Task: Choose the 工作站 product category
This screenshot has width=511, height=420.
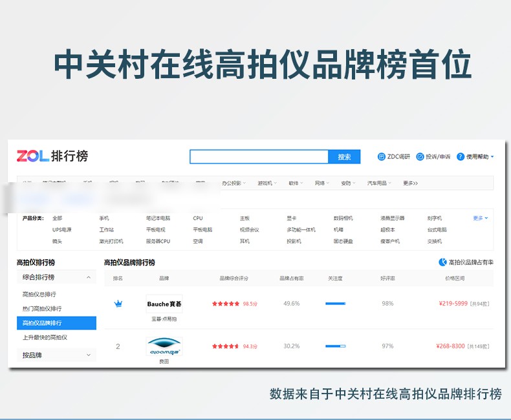Action: point(107,229)
